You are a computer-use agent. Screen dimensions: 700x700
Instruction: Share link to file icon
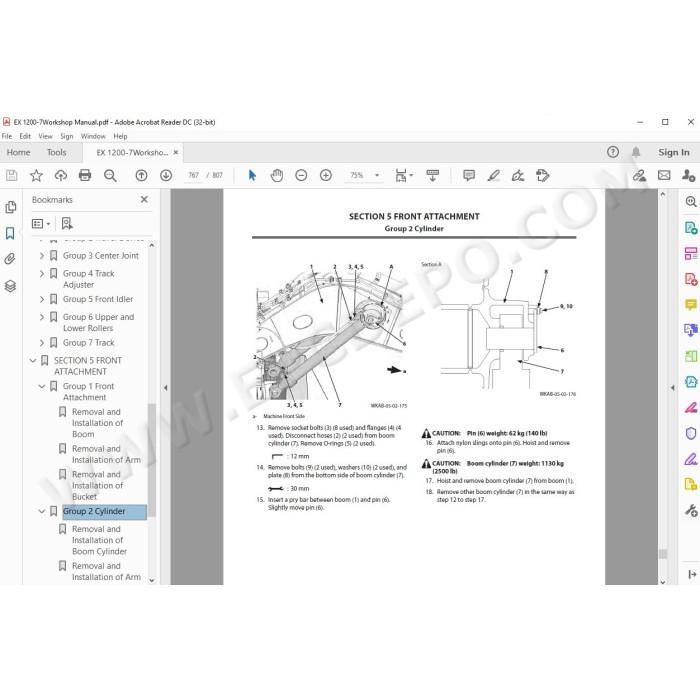pos(639,175)
